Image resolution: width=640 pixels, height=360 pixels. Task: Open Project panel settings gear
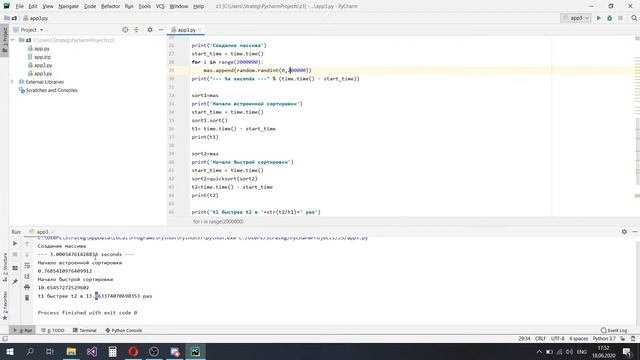(x=150, y=30)
